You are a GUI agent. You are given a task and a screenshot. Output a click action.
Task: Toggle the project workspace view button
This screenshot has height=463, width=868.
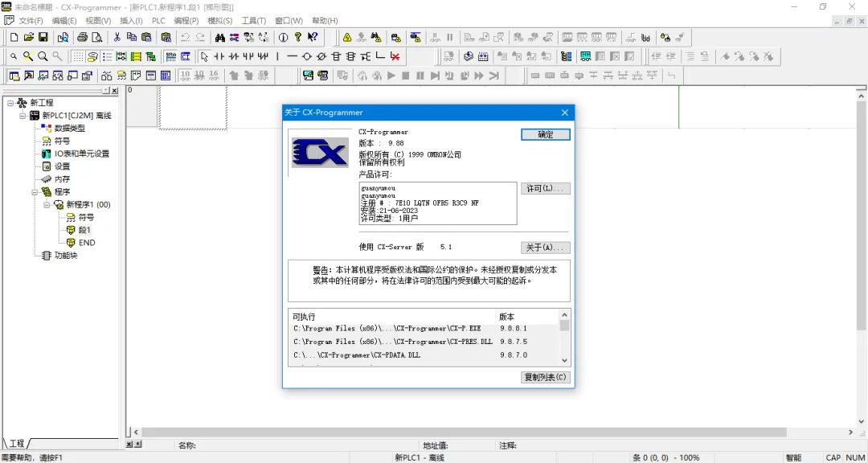(x=14, y=75)
